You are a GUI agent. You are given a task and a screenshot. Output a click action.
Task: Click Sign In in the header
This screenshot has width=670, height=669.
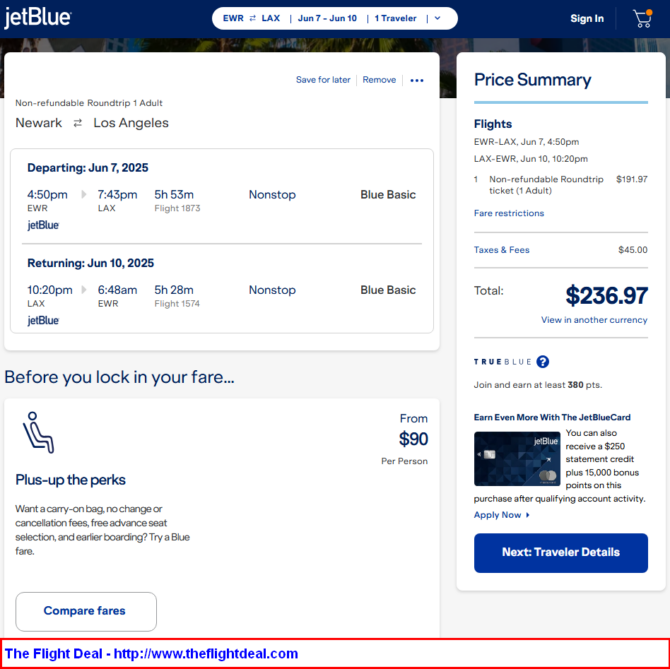[x=587, y=18]
